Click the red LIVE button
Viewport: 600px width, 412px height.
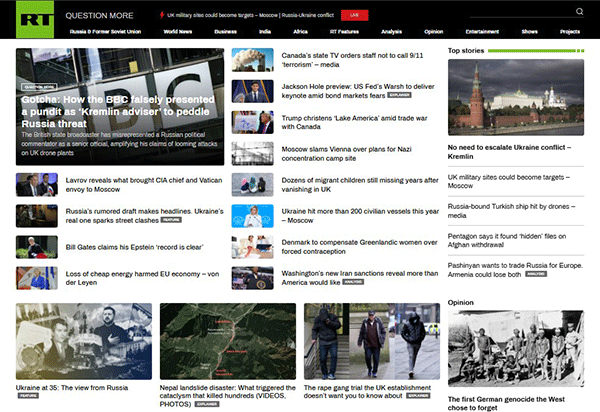pyautogui.click(x=354, y=15)
